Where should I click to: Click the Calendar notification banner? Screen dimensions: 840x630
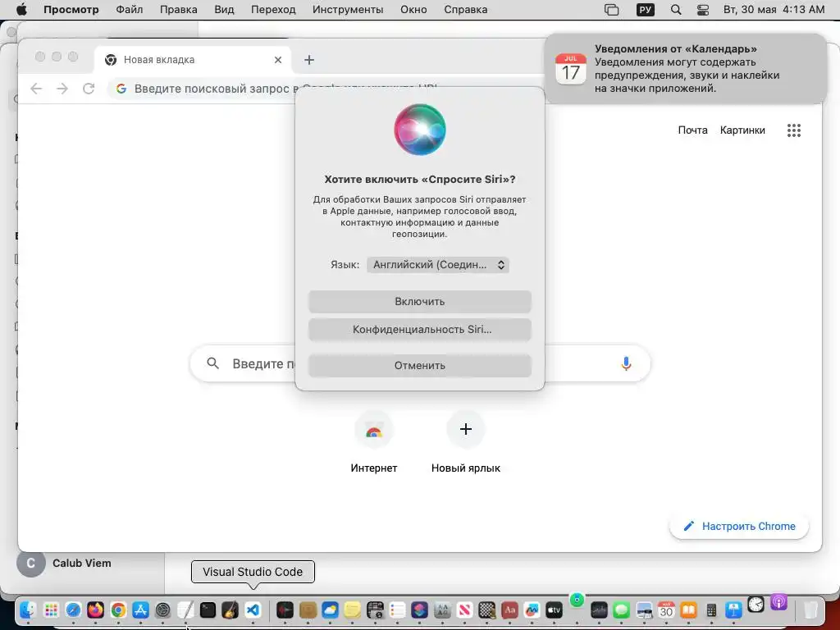(x=685, y=69)
